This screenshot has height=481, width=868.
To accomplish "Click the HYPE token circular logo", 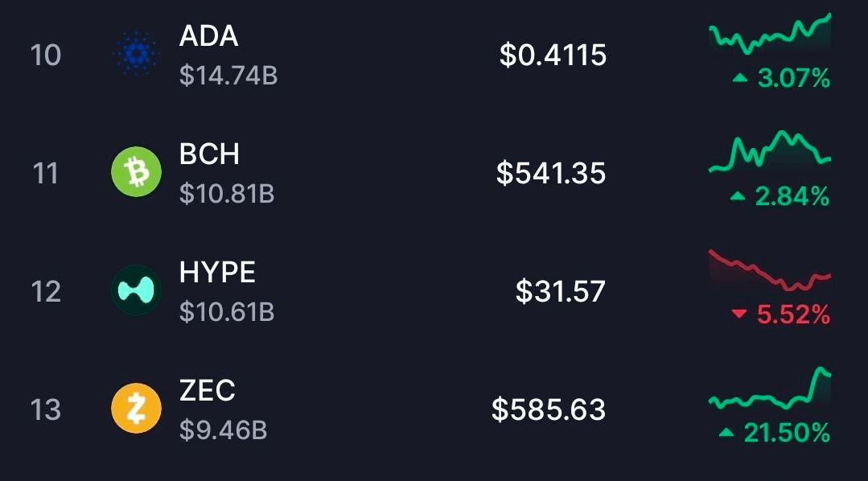I will (135, 288).
